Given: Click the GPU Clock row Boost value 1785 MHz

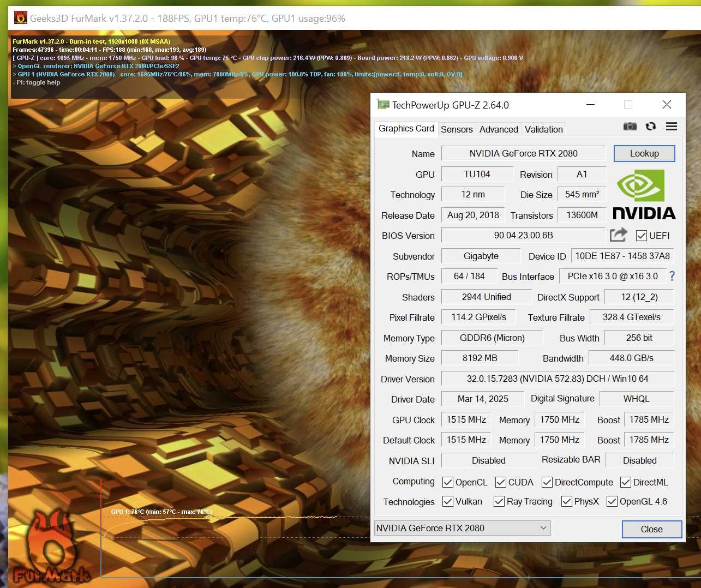Looking at the screenshot, I should click(649, 419).
